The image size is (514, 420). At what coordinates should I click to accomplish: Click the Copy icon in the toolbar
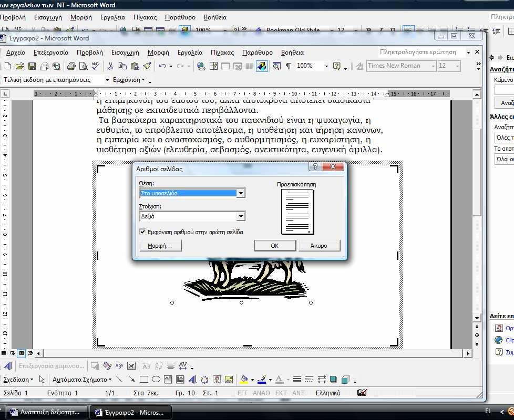coord(122,66)
